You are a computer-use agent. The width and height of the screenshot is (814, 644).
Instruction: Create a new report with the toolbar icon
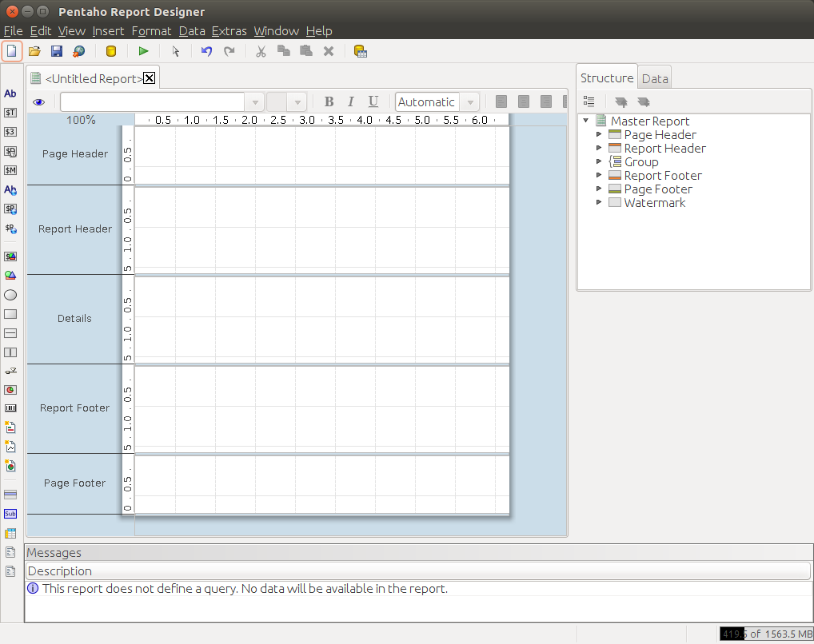[x=11, y=51]
